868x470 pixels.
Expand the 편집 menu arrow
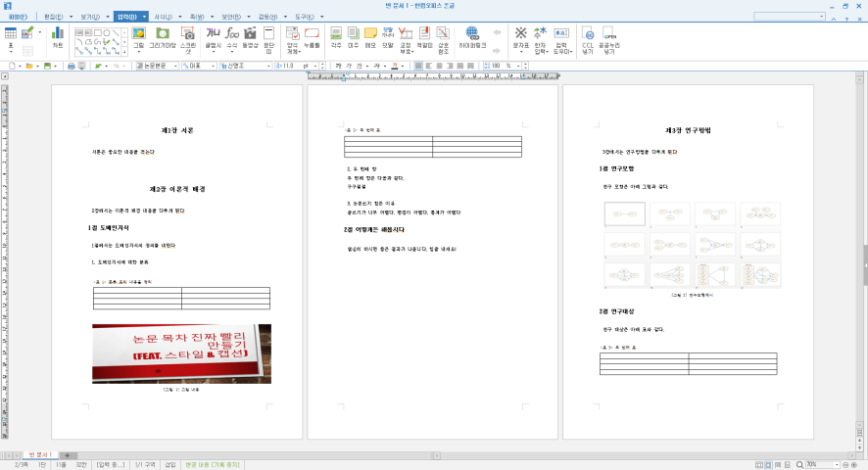point(71,17)
